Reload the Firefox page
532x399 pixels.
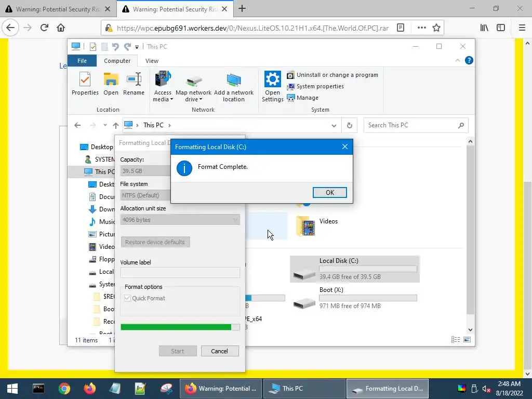pyautogui.click(x=44, y=28)
